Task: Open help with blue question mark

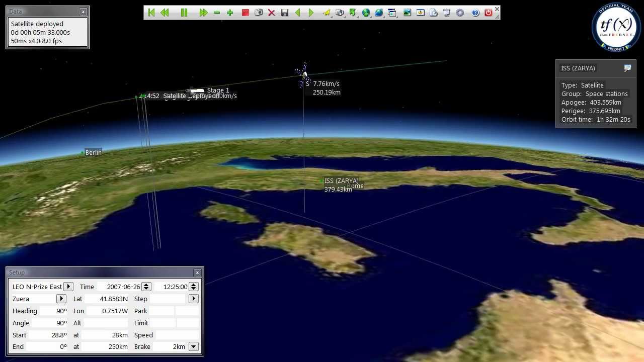Action: 475,13
